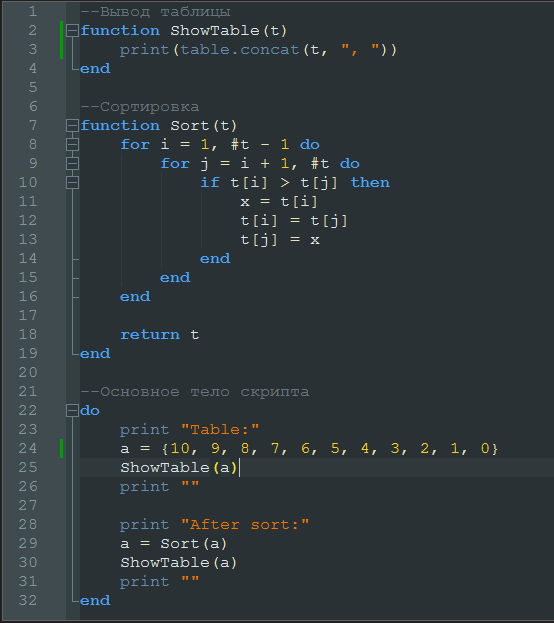Place cursor on the "After sort:" string
Viewport: 554px width, 623px height.
click(245, 524)
